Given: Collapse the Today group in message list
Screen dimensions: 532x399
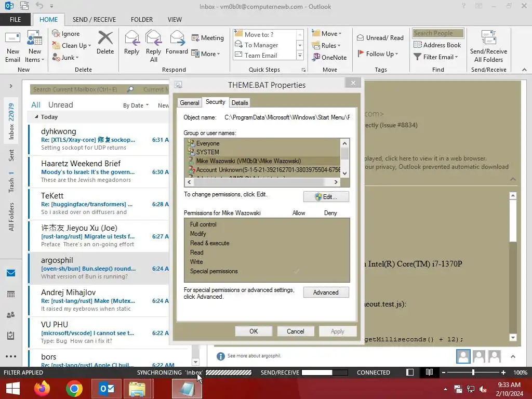Looking at the screenshot, I should (x=36, y=116).
